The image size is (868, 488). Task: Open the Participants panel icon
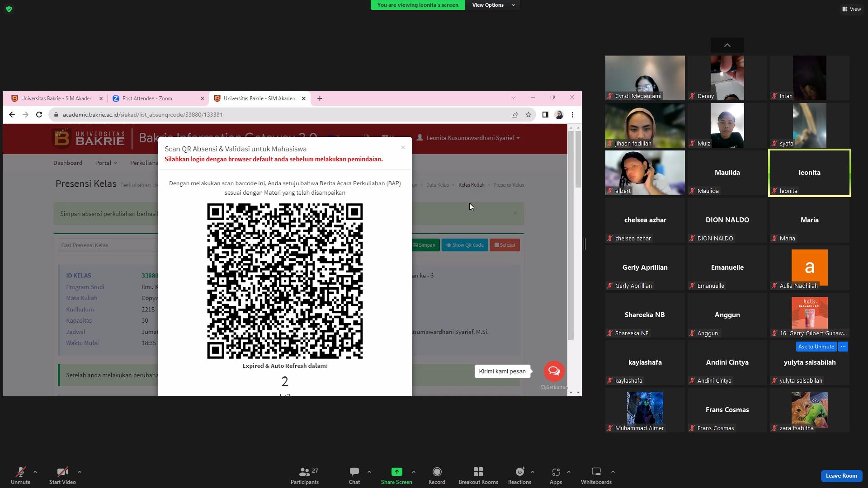pyautogui.click(x=305, y=472)
